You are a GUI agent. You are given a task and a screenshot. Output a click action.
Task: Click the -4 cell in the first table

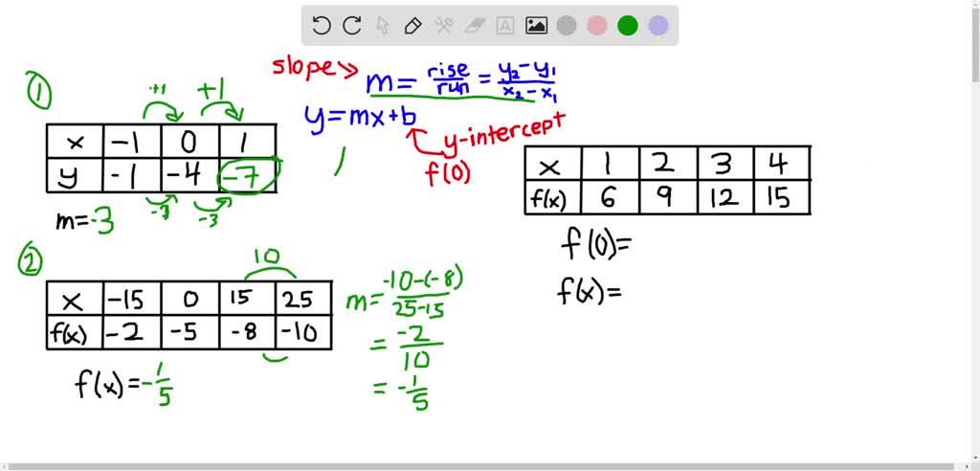(x=190, y=175)
